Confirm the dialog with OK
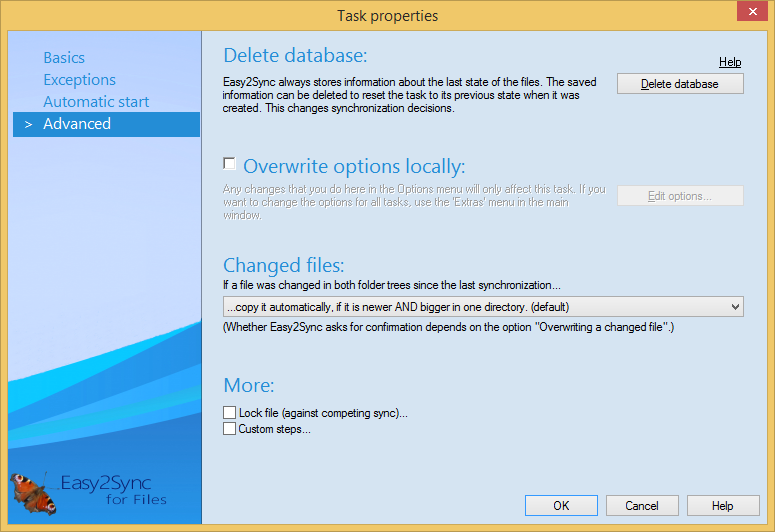Screen dimensions: 775x532 561,505
